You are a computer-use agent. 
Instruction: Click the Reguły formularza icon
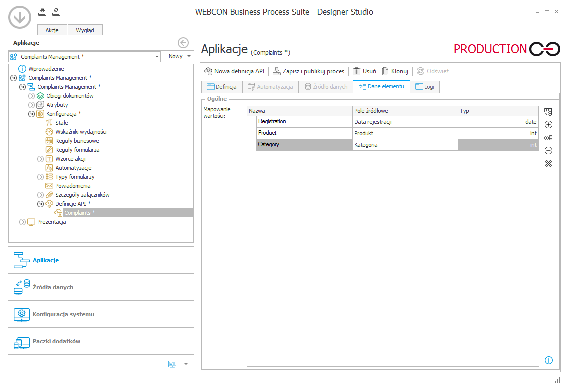[x=49, y=150]
